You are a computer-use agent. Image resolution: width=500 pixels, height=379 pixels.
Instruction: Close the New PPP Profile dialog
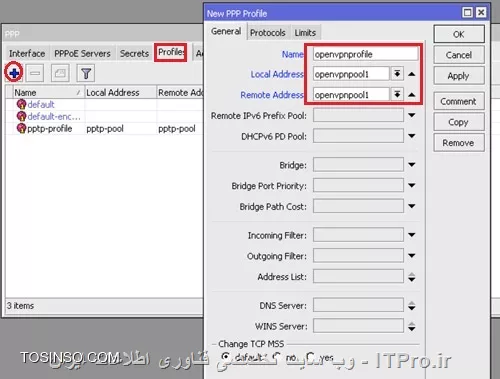(481, 13)
